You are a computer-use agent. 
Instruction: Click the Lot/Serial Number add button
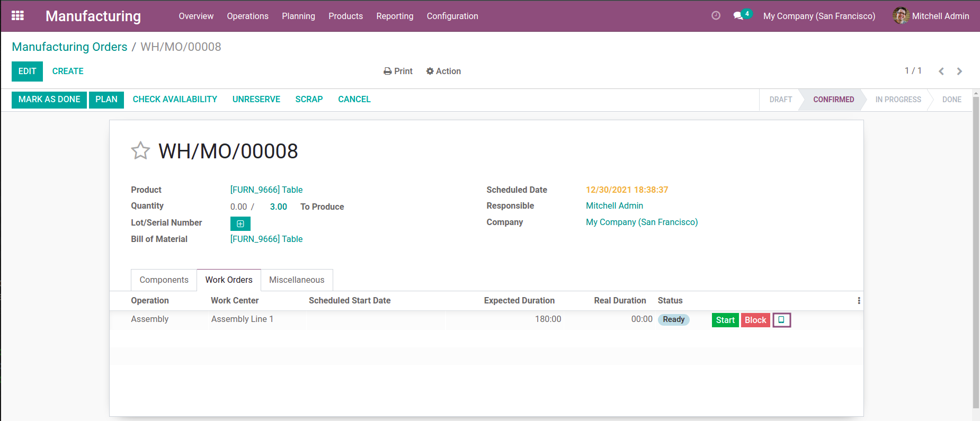pos(240,223)
